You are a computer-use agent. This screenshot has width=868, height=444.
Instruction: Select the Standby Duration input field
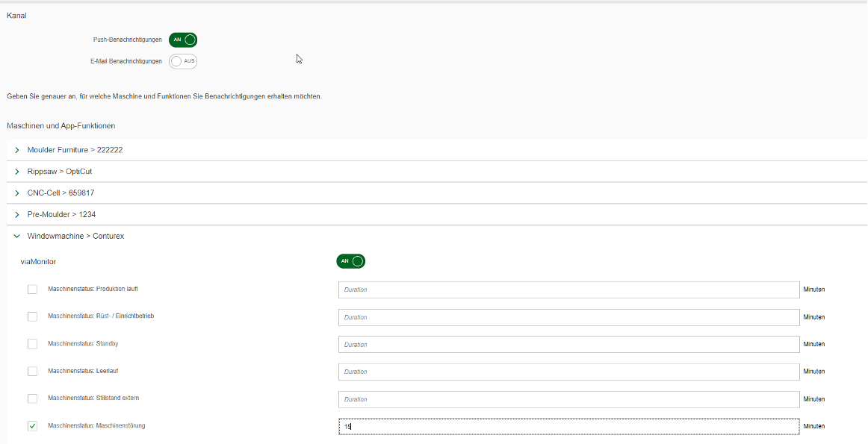(569, 345)
